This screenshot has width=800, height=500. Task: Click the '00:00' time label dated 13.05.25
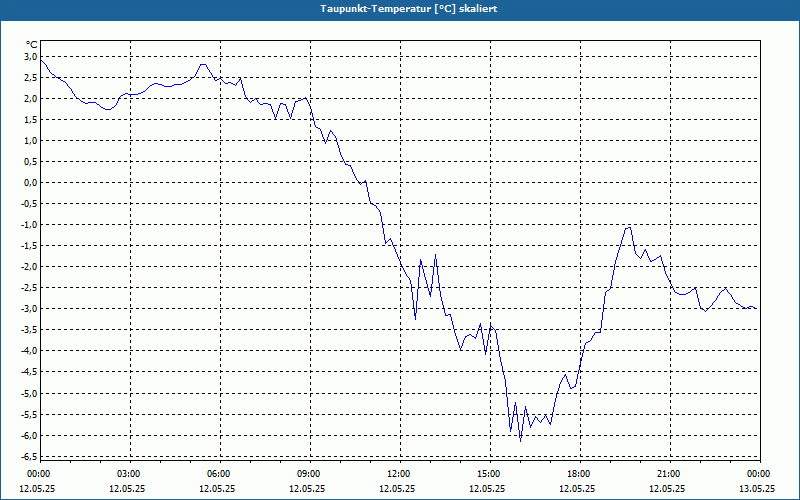(x=758, y=474)
